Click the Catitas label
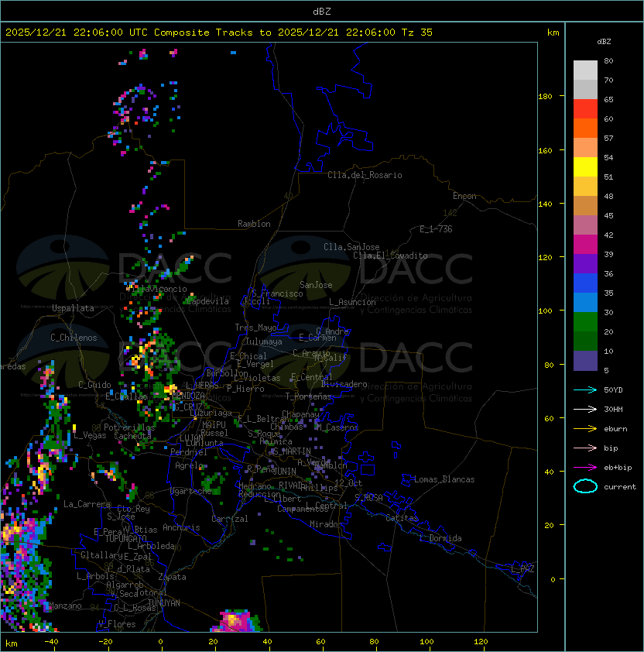 (x=402, y=518)
